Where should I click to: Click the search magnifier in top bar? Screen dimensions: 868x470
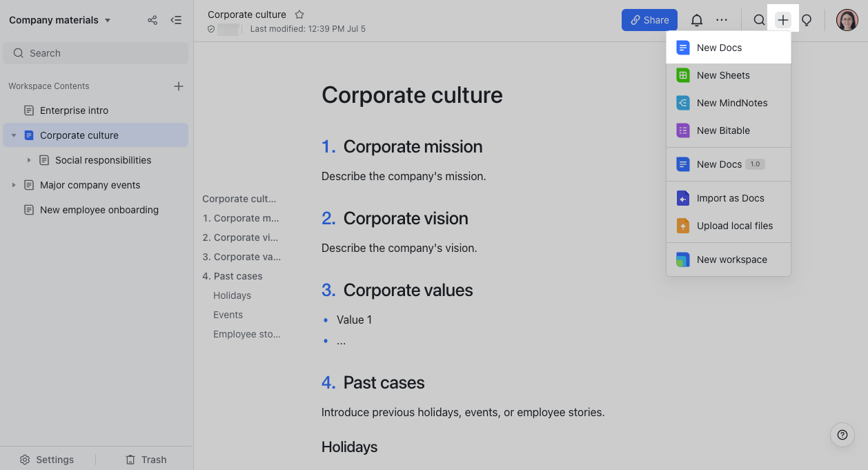(759, 20)
